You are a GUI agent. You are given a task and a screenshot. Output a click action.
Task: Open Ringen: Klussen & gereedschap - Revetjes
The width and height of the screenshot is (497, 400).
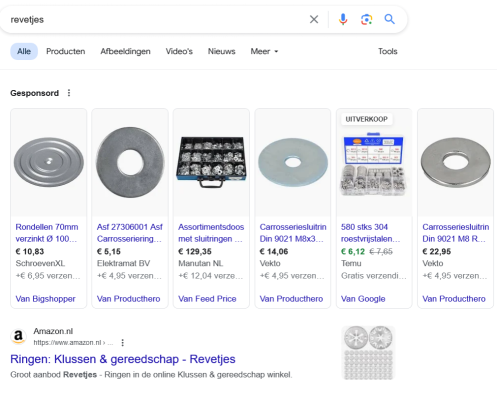[x=123, y=359]
